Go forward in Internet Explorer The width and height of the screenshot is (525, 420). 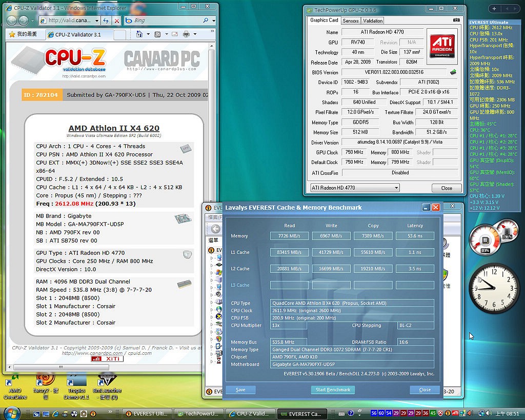24,21
